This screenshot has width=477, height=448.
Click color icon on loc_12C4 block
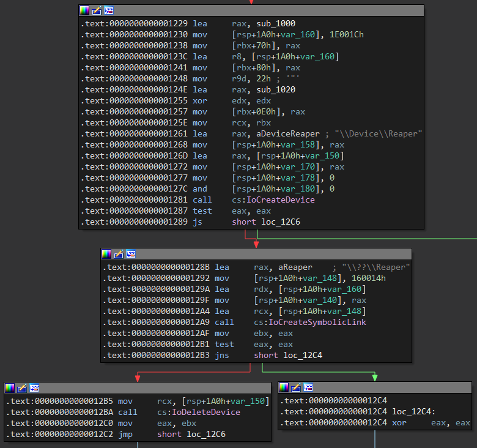point(284,387)
